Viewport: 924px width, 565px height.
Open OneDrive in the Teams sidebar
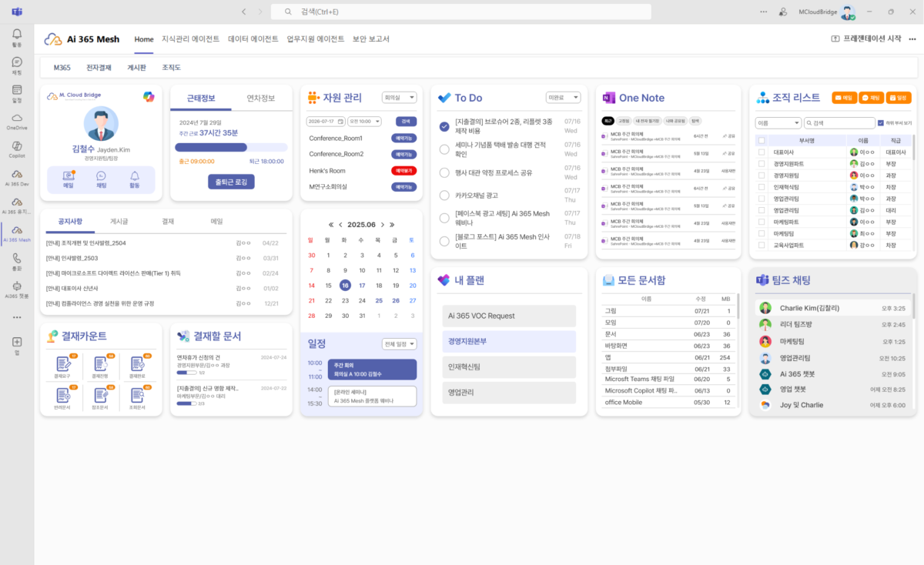click(x=17, y=121)
